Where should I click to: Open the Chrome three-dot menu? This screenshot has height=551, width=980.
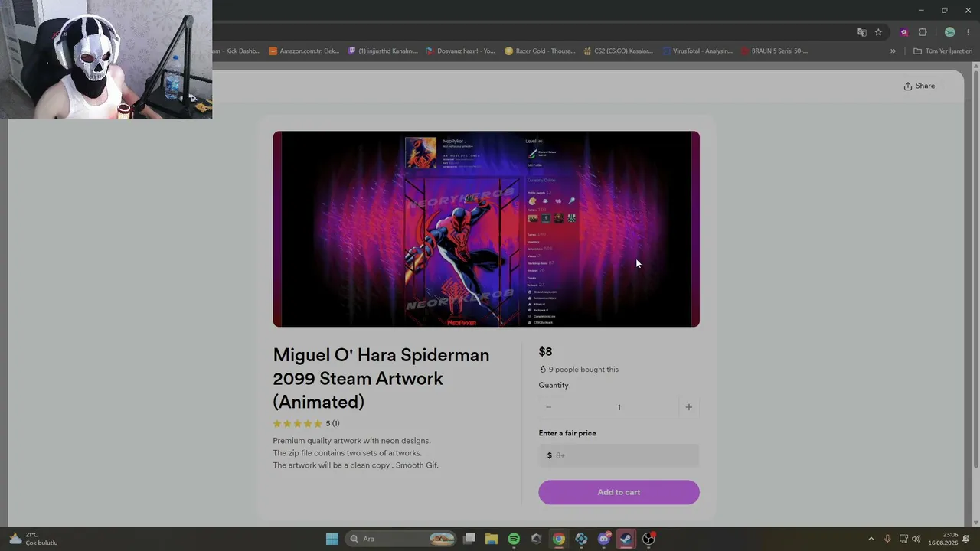[x=969, y=32]
